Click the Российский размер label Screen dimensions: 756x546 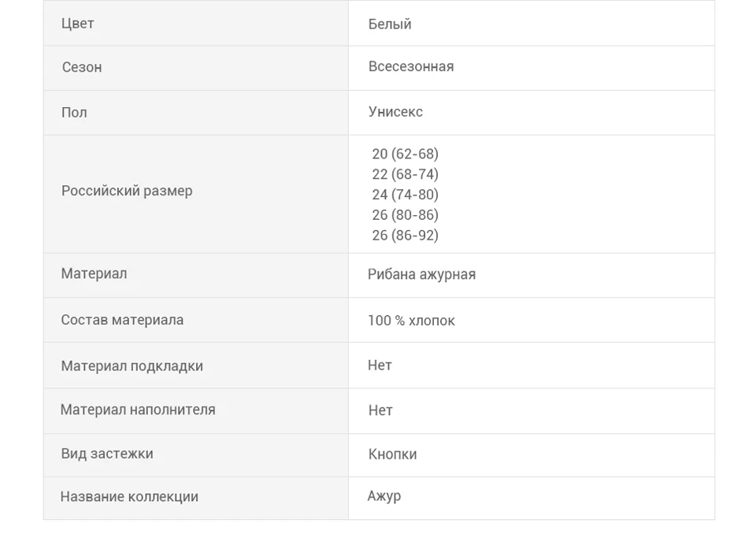127,191
